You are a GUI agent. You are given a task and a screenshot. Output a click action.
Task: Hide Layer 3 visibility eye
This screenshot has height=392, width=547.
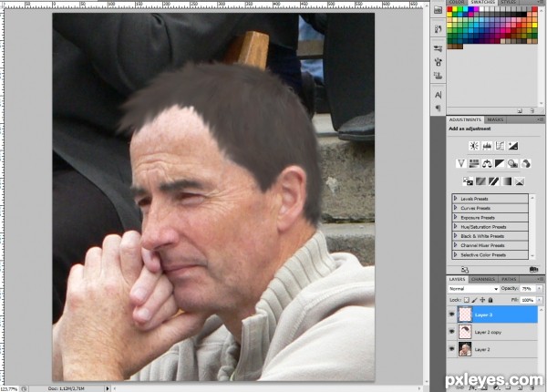pos(452,315)
